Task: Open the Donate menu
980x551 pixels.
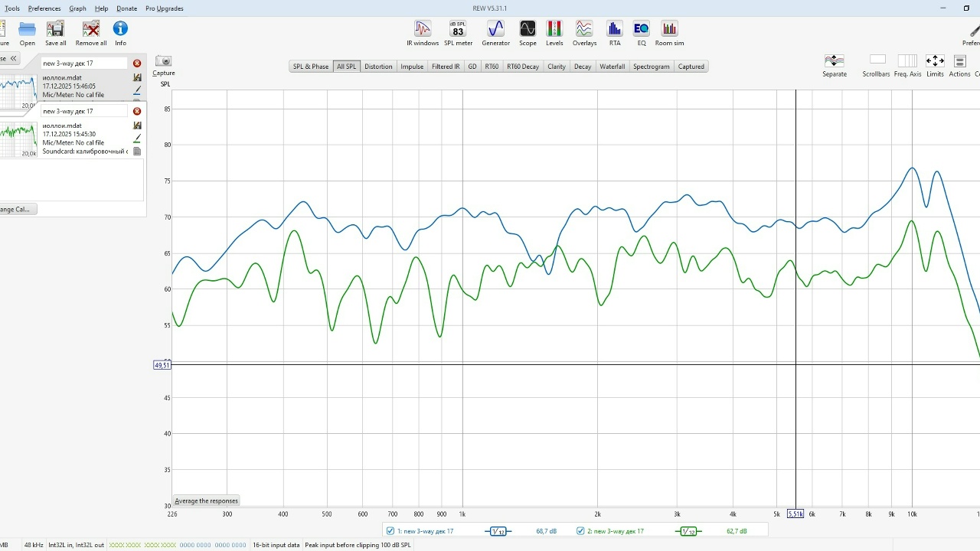Action: (x=126, y=8)
